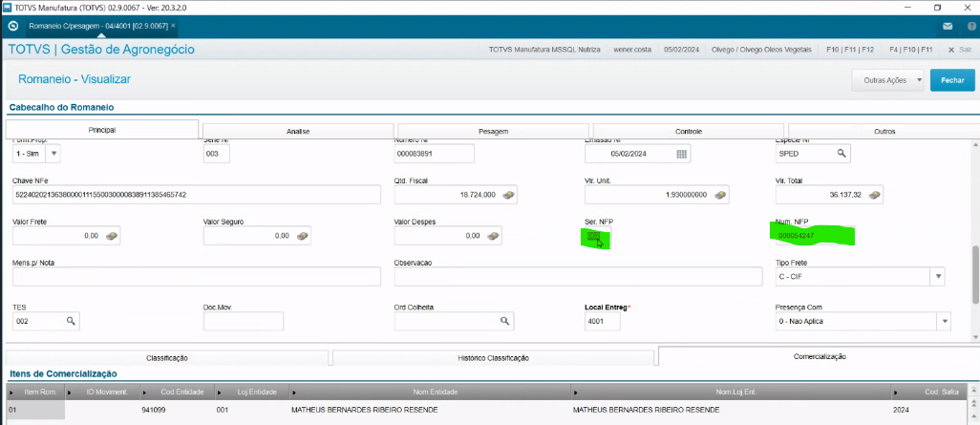This screenshot has height=425, width=980.
Task: Click the Observacao input field
Action: point(578,276)
